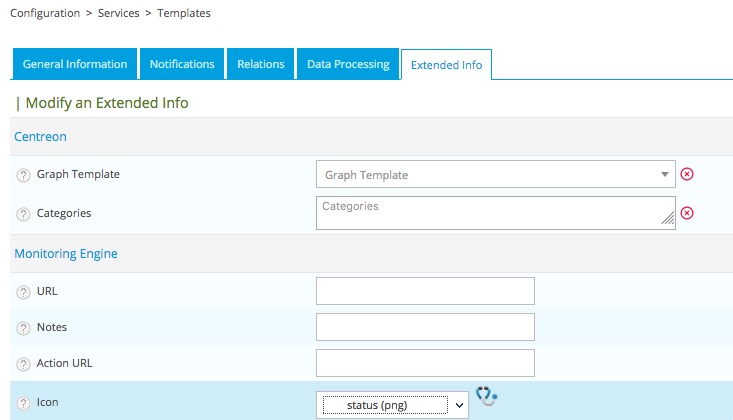Click help icon next to URL
Viewport: 733px width, 420px height.
(23, 291)
